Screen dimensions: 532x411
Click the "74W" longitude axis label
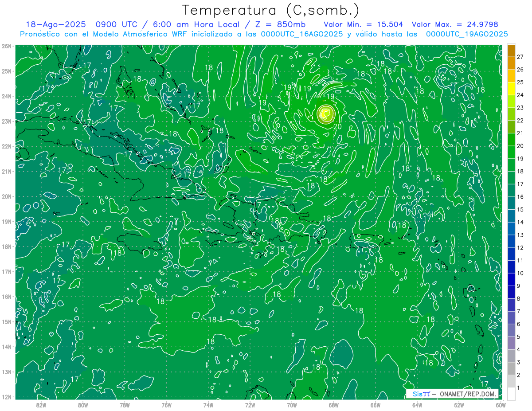208,405
